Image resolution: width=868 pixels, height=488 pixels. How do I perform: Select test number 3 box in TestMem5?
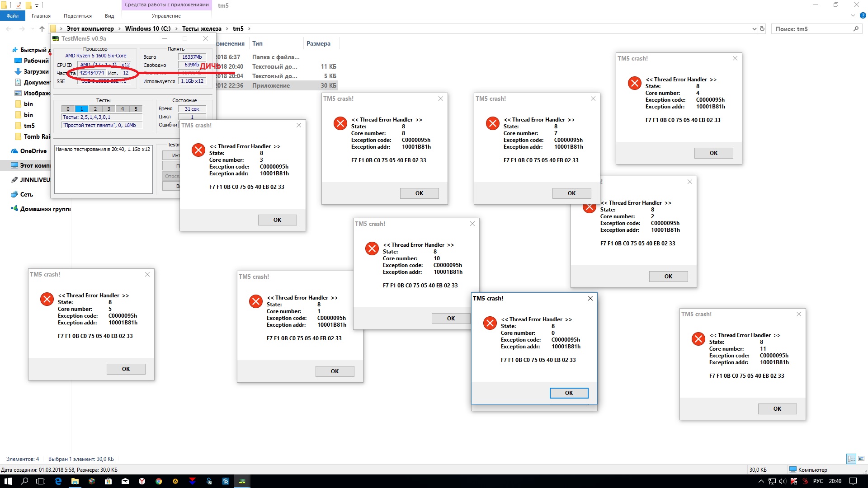[109, 109]
